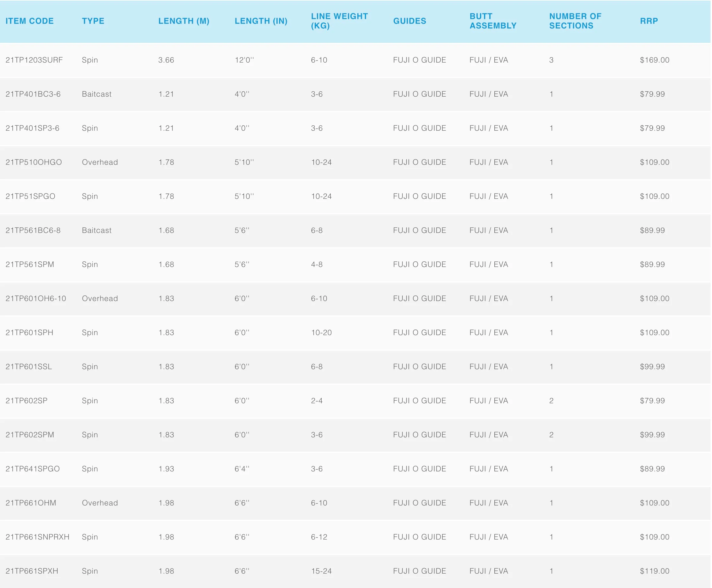Select item code 21TP661SPXH
712x588 pixels.
click(32, 571)
